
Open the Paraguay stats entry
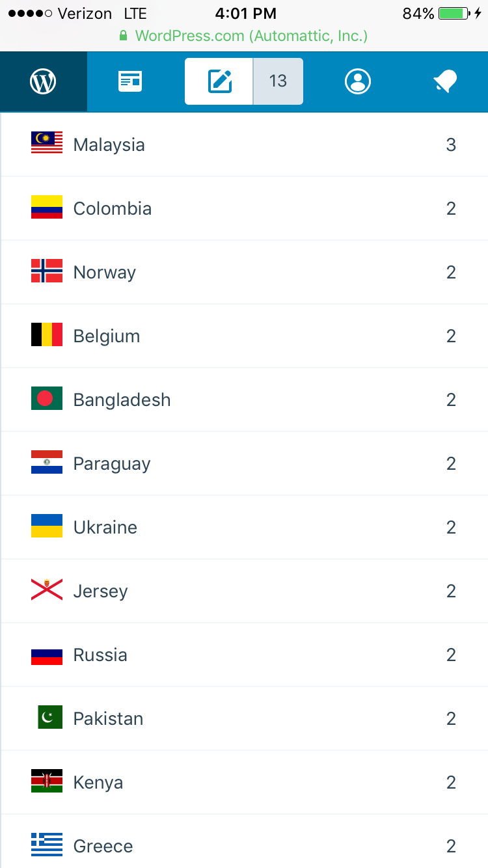244,463
